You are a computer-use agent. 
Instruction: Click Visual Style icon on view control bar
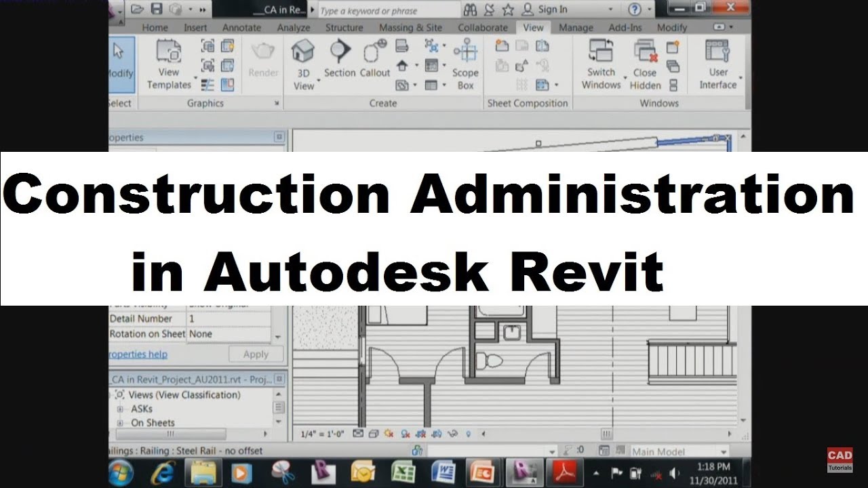(374, 433)
